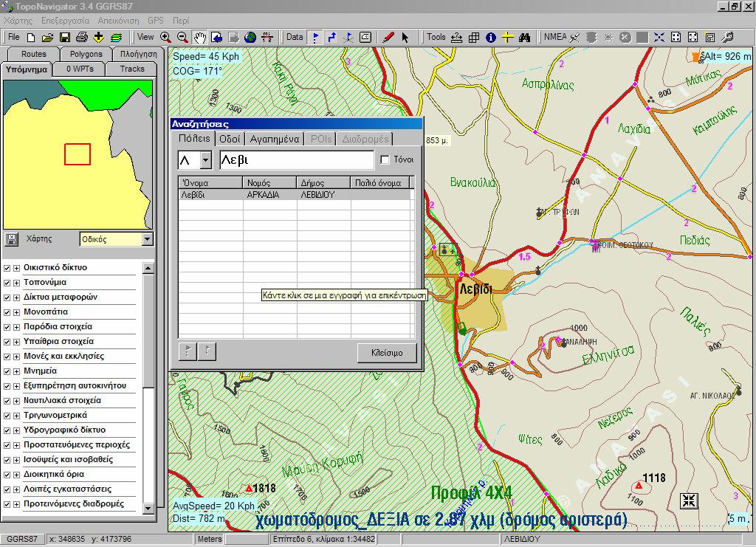756x547 pixels.
Task: Open search with the binoculars icon
Action: point(525,38)
